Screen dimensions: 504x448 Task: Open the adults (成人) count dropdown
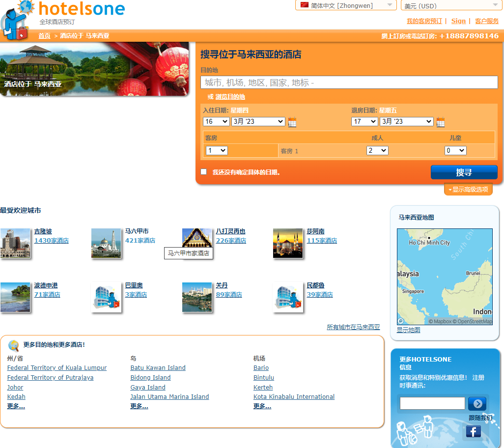[377, 150]
